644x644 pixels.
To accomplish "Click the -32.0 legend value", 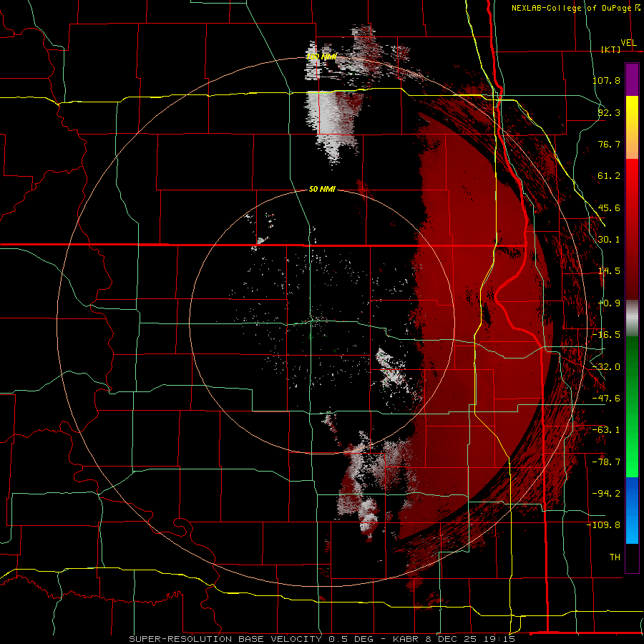I will (x=606, y=367).
